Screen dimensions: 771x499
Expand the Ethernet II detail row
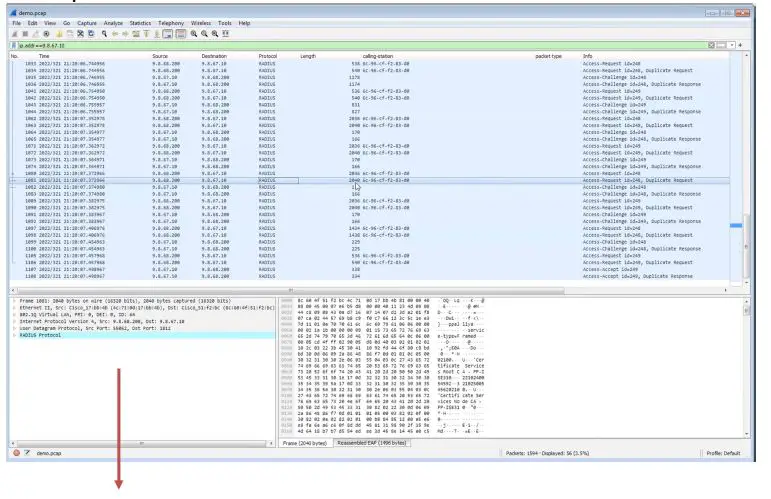tap(14, 308)
